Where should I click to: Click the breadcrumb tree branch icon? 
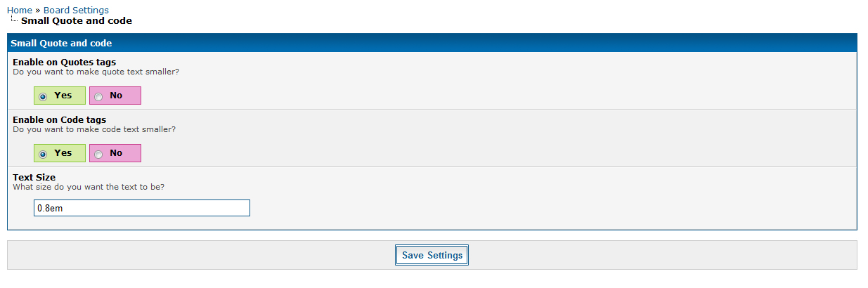[x=14, y=20]
